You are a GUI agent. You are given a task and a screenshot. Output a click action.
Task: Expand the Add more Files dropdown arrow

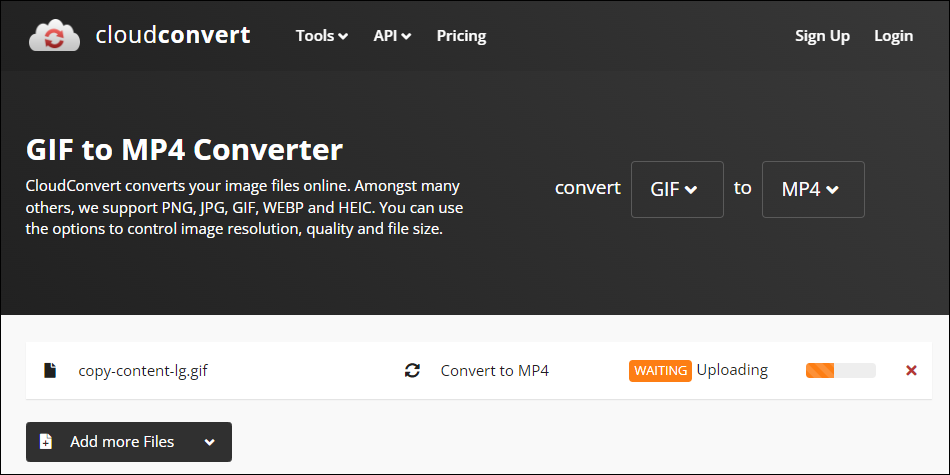click(x=210, y=442)
